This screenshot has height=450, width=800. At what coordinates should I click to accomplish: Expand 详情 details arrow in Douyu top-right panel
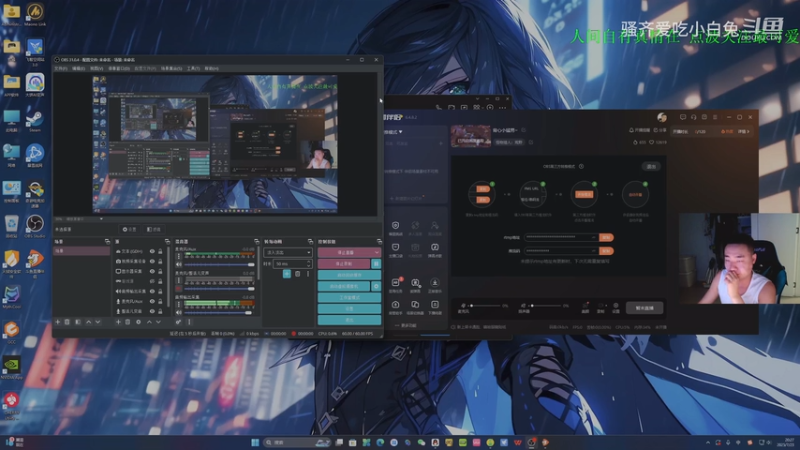point(743,132)
